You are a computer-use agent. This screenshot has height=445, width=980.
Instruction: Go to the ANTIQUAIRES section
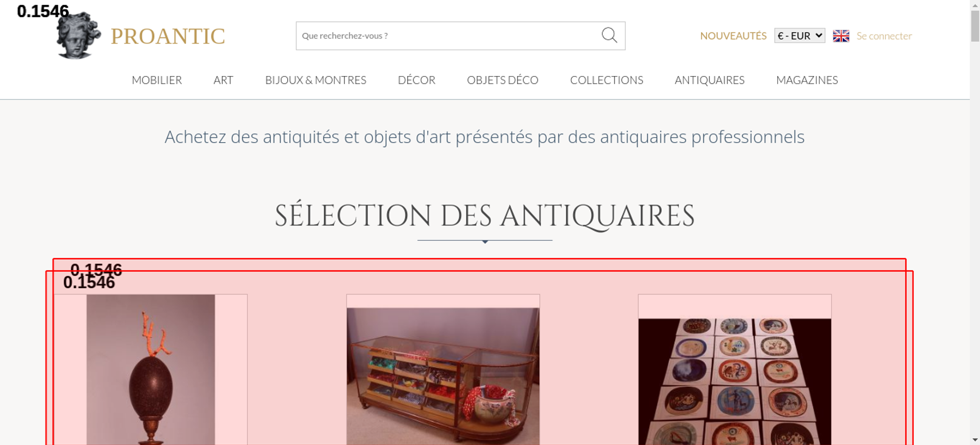click(710, 80)
